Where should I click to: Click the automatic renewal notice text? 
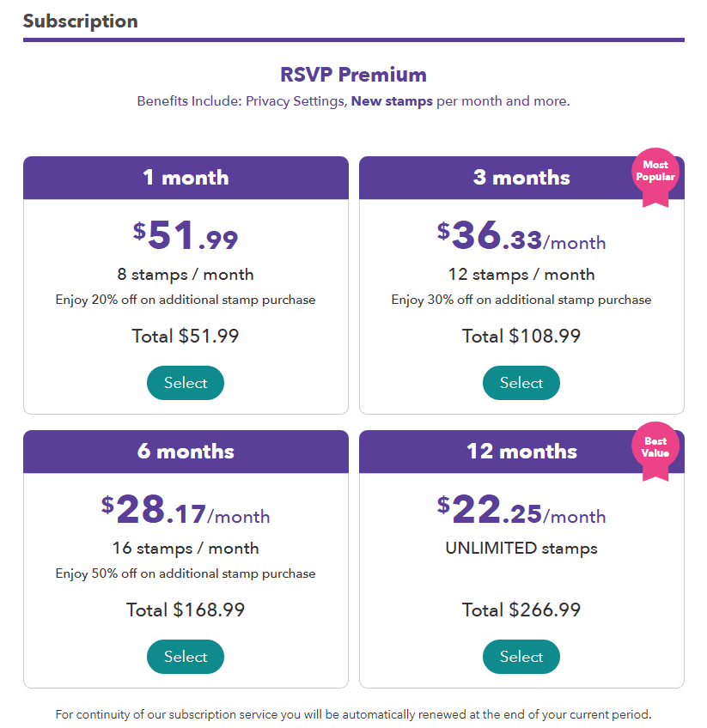(x=353, y=713)
